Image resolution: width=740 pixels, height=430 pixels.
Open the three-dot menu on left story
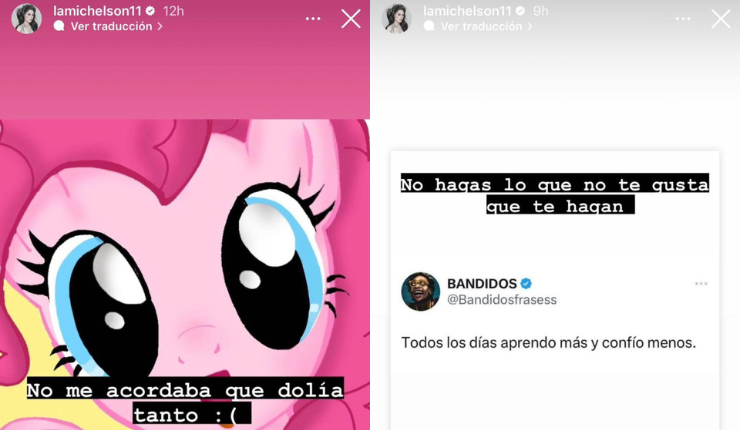[x=313, y=19]
